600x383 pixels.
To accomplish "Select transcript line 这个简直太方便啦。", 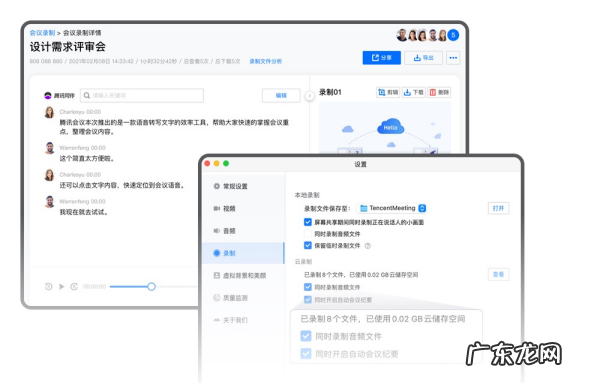I will tap(87, 158).
